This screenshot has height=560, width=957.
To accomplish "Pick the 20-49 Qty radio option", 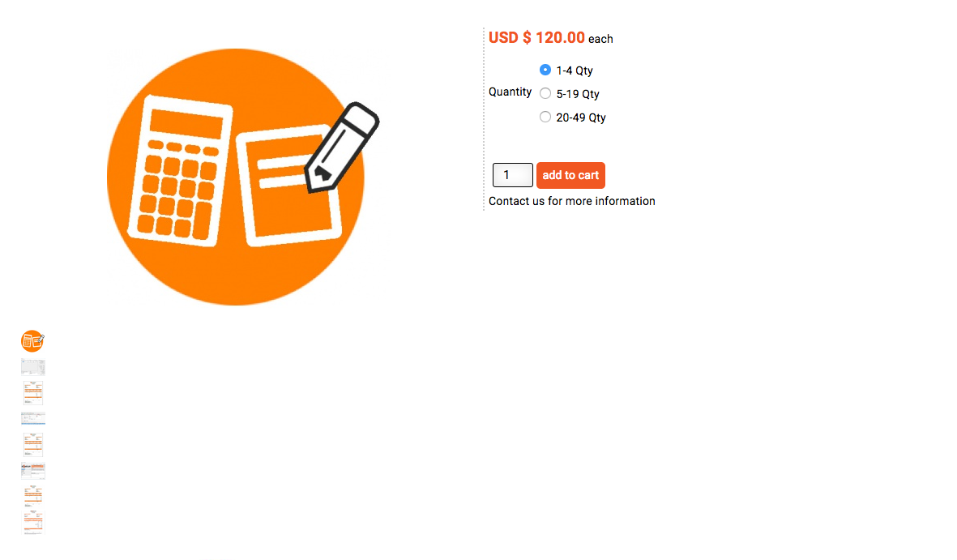I will 545,117.
